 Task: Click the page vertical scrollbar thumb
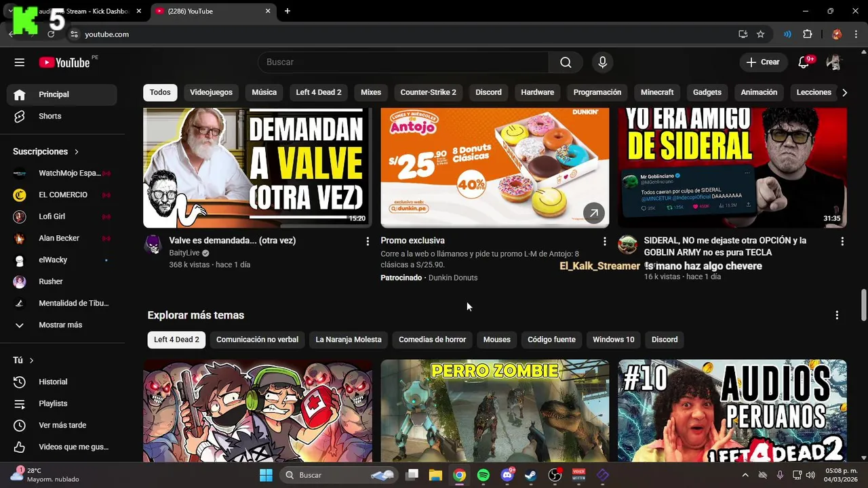click(x=863, y=305)
